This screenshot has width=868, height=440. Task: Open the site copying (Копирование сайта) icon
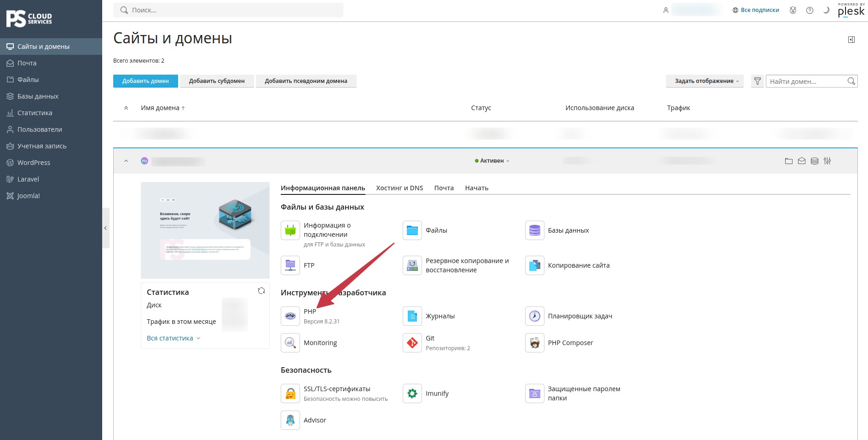click(535, 265)
